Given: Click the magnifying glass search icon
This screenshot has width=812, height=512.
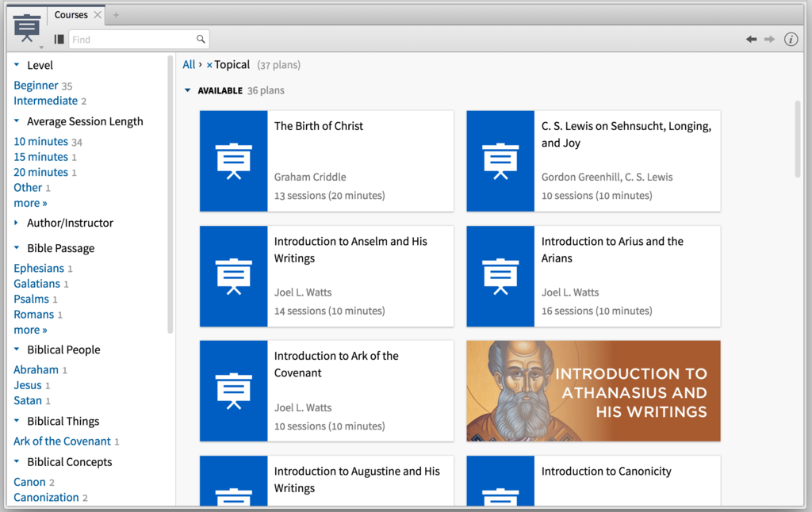Looking at the screenshot, I should pyautogui.click(x=201, y=39).
